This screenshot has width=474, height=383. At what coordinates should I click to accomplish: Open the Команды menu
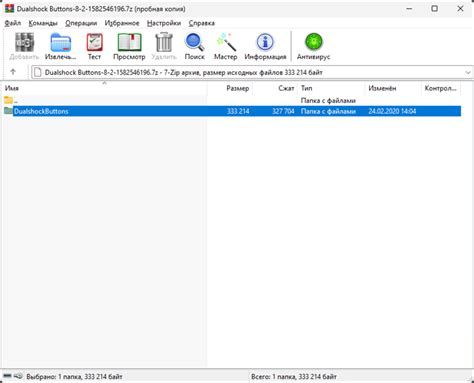pos(43,23)
